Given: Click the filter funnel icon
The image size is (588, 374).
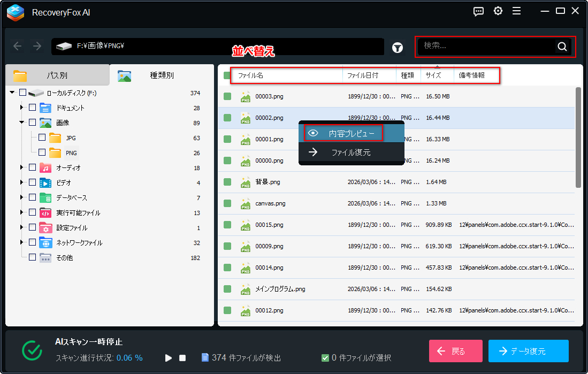Looking at the screenshot, I should coord(397,48).
